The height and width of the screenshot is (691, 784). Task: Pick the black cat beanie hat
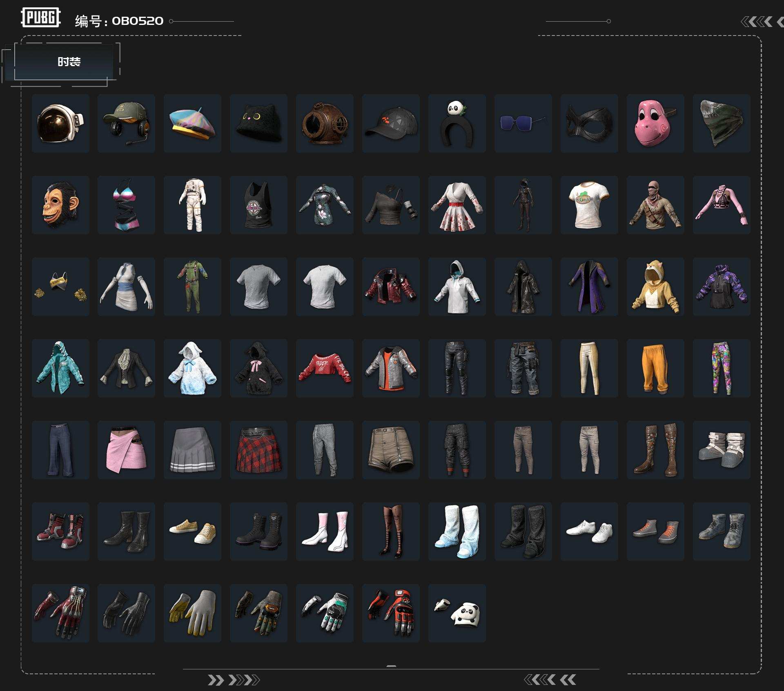[x=259, y=123]
